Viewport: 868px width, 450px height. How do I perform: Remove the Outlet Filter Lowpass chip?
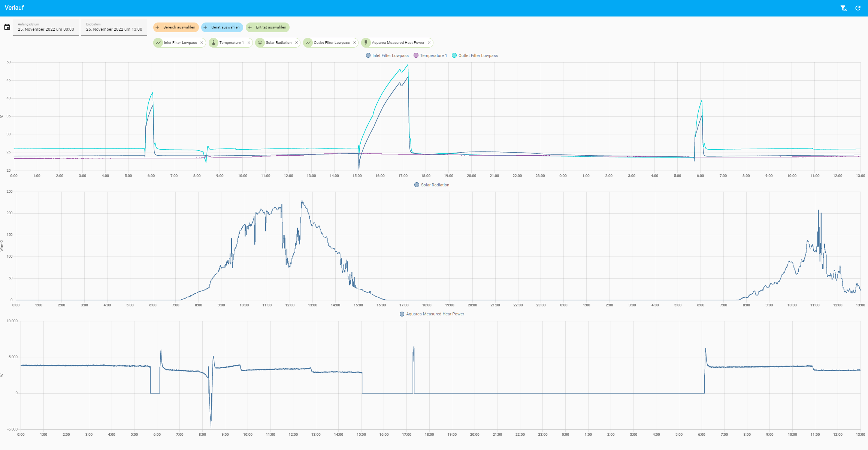(x=354, y=43)
